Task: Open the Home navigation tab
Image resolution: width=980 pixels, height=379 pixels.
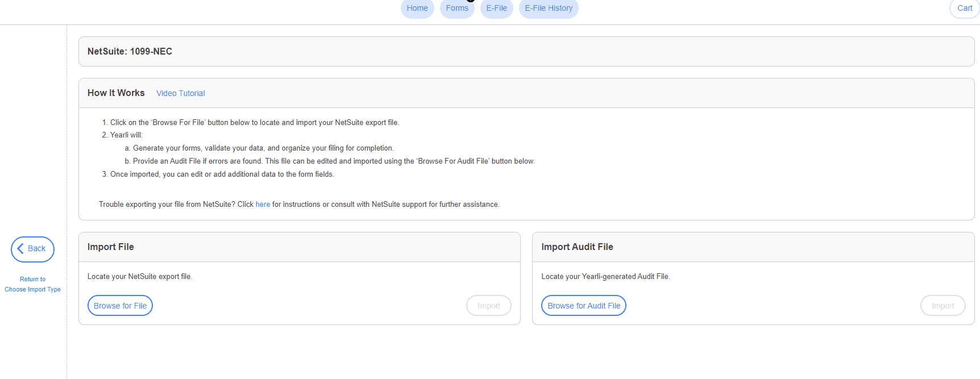Action: pos(417,9)
